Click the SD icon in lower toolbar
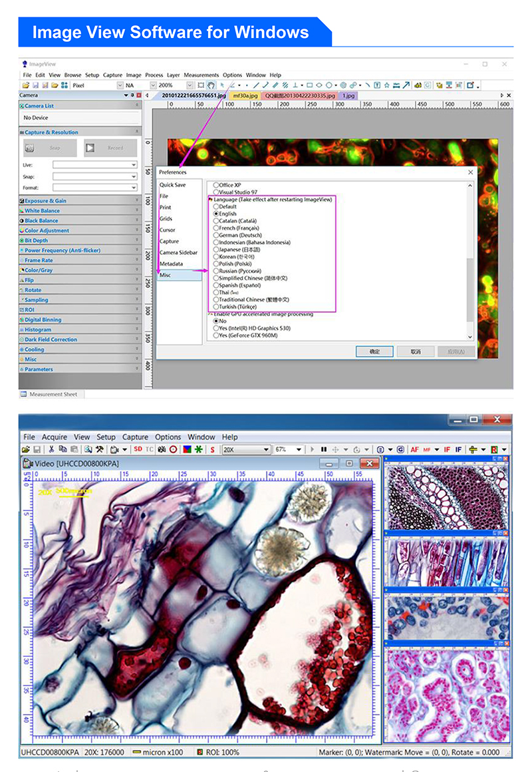Image resolution: width=532 pixels, height=772 pixels. [x=138, y=450]
